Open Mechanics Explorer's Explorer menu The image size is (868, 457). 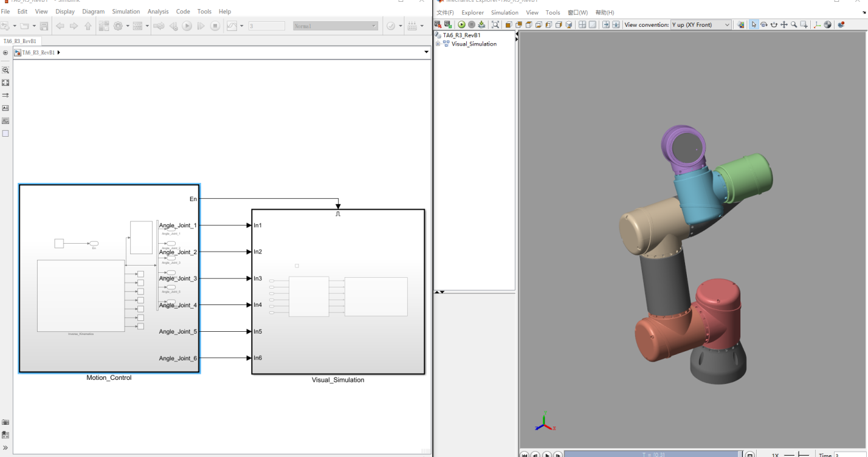click(x=472, y=12)
